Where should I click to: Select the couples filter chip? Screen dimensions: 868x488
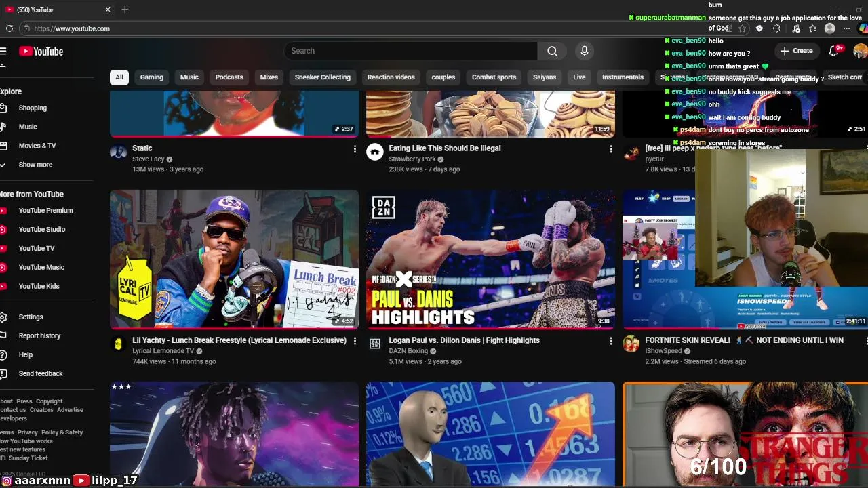coord(443,77)
